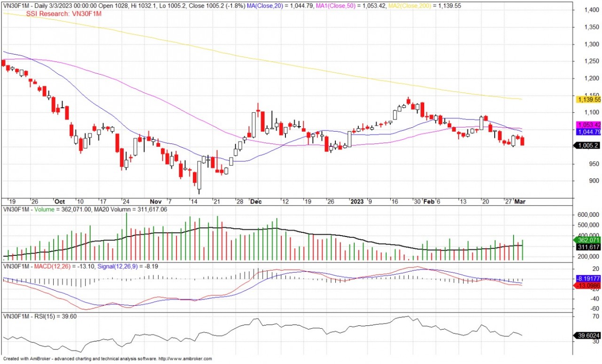Click the 1,350 price axis label

(x=591, y=27)
